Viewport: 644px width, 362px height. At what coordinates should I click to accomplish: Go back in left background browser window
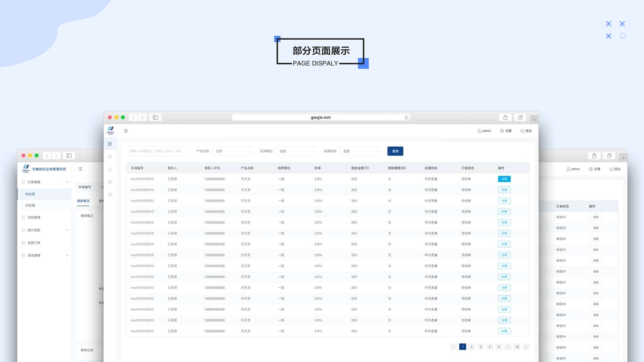click(x=47, y=156)
